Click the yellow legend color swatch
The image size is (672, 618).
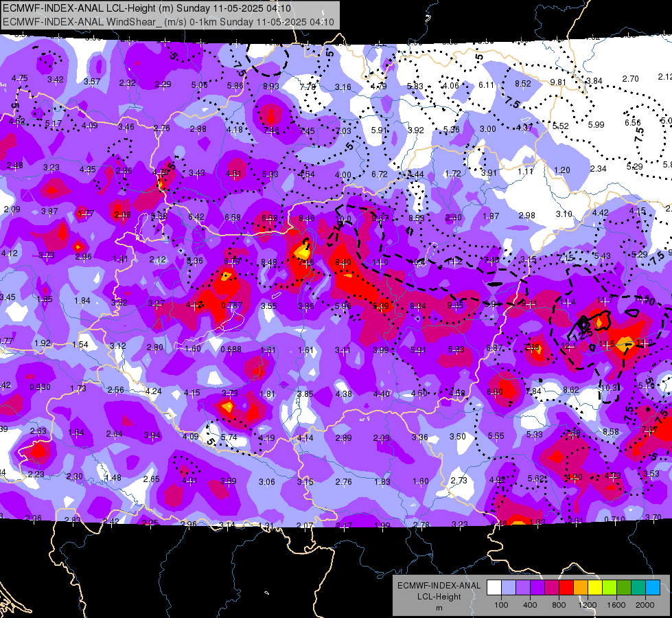(595, 588)
